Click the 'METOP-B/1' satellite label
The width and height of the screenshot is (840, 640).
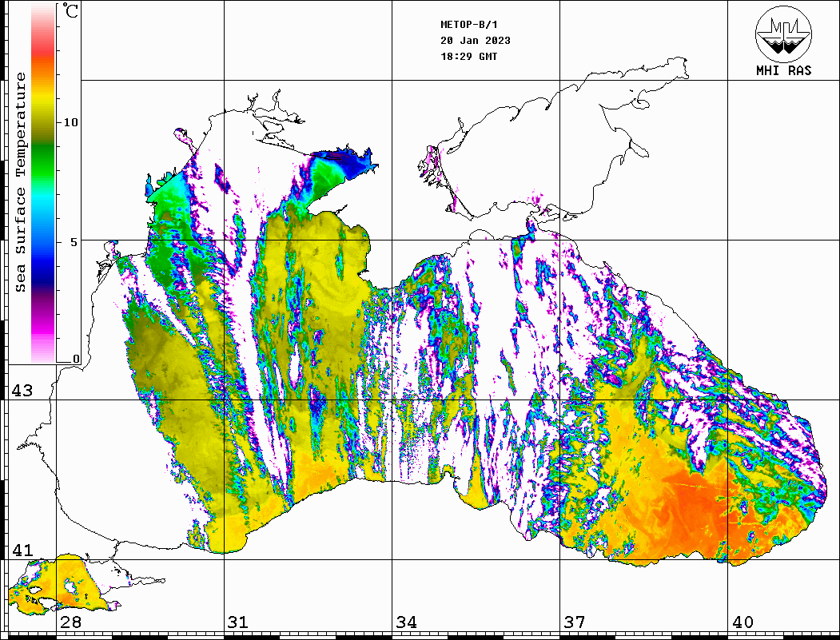point(468,25)
